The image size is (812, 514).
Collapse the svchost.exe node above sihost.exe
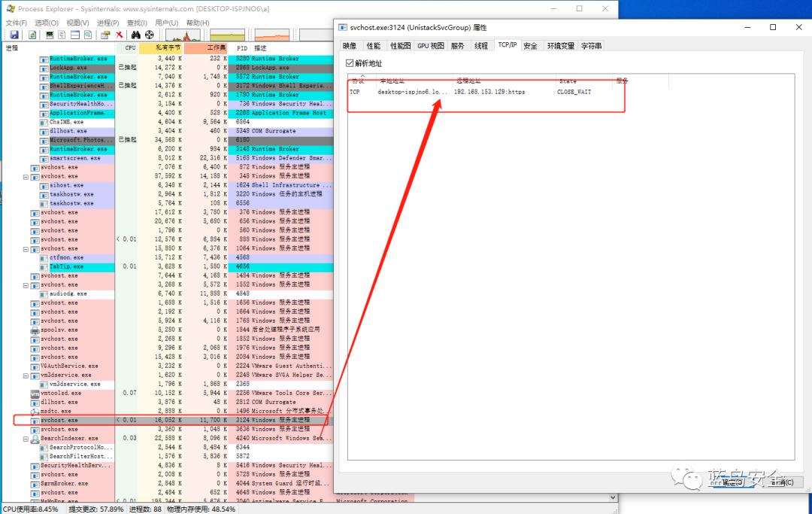26,177
